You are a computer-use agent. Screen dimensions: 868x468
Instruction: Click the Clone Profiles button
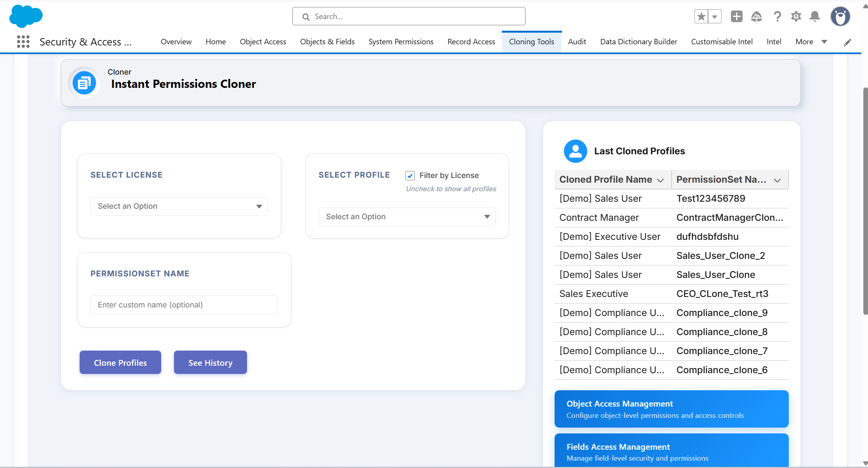coord(120,363)
